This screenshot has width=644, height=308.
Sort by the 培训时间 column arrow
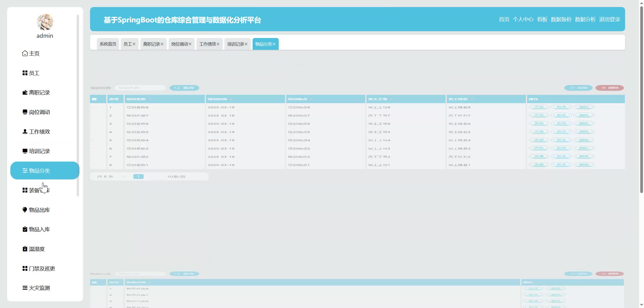point(231,99)
